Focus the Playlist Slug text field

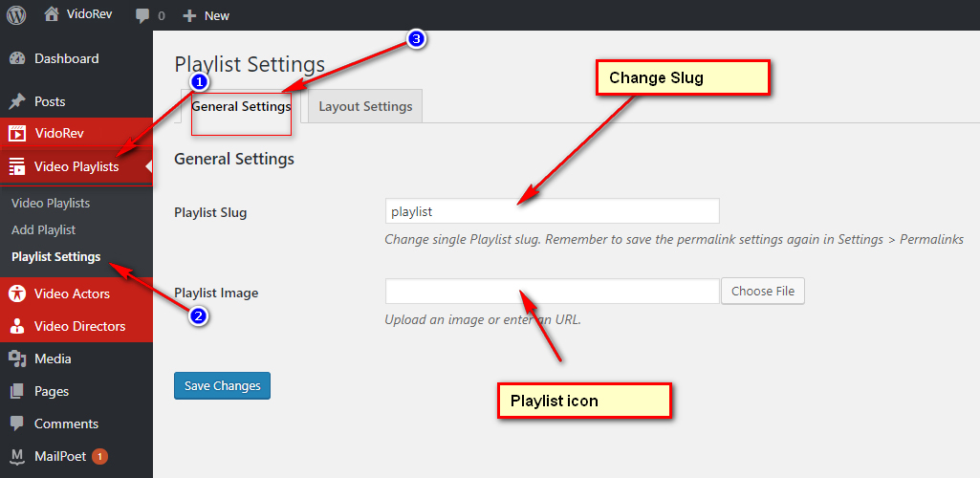point(552,211)
